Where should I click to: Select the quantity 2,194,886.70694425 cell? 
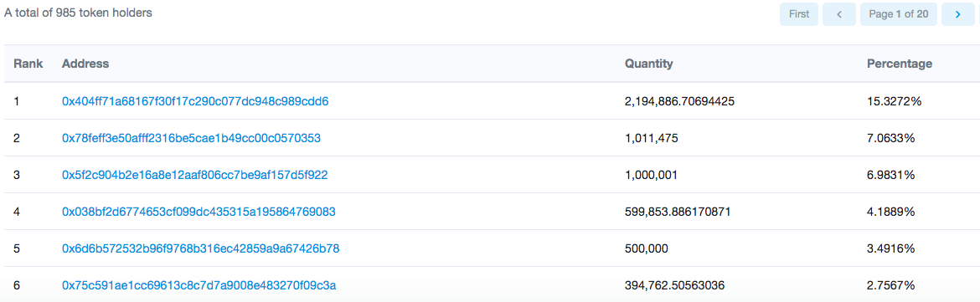click(x=678, y=101)
